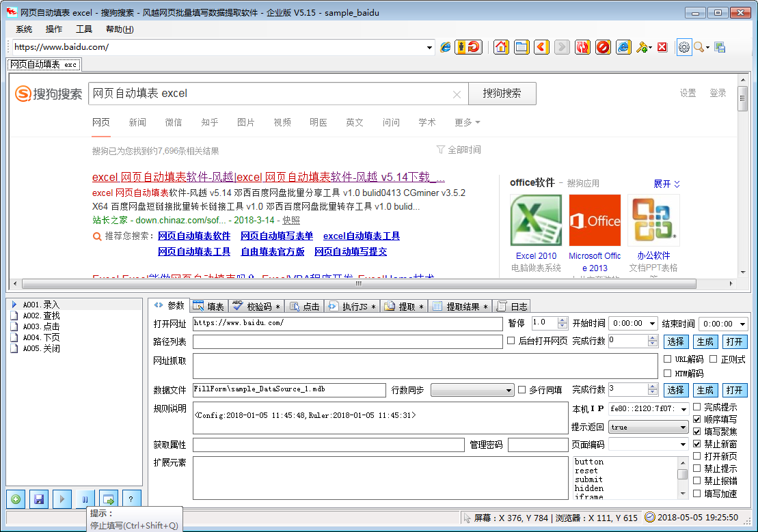
Task: Open settings using the gear icon
Action: coord(684,47)
